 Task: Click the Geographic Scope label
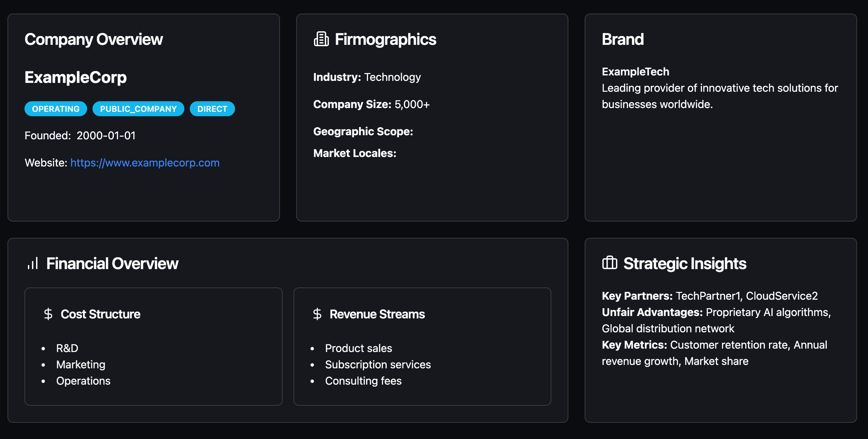[x=363, y=131]
